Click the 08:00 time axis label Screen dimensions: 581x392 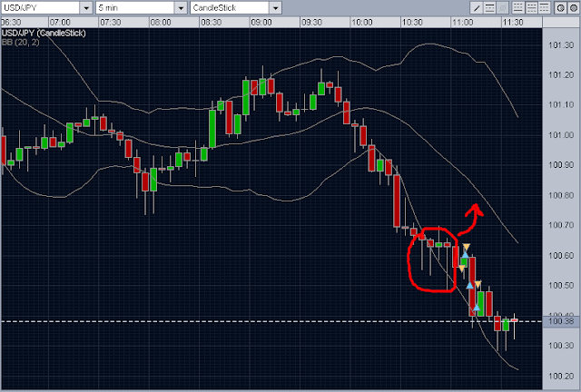161,22
